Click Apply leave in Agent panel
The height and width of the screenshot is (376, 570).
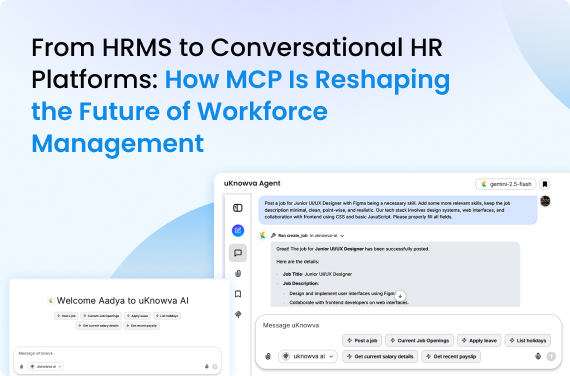pyautogui.click(x=479, y=341)
